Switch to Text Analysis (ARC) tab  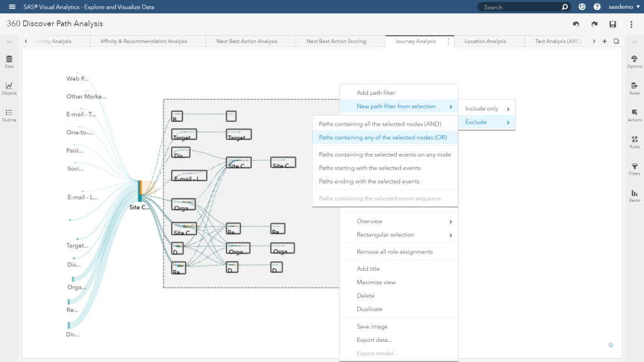558,41
